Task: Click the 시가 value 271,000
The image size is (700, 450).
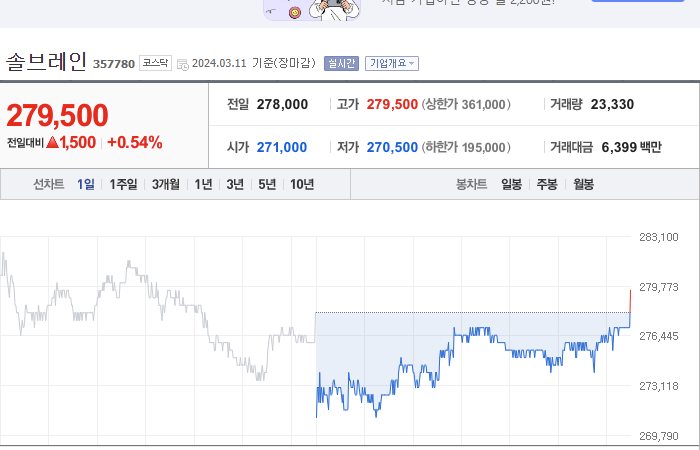Action: coord(282,147)
